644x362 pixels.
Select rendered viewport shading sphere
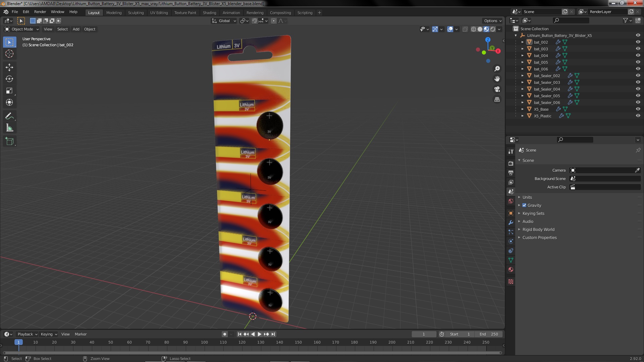493,29
